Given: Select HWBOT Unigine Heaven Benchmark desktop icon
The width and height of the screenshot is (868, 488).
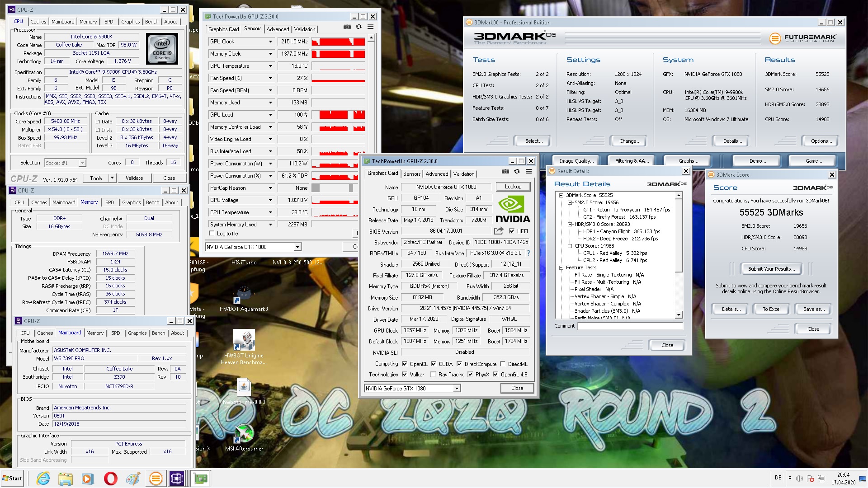Looking at the screenshot, I should [244, 347].
